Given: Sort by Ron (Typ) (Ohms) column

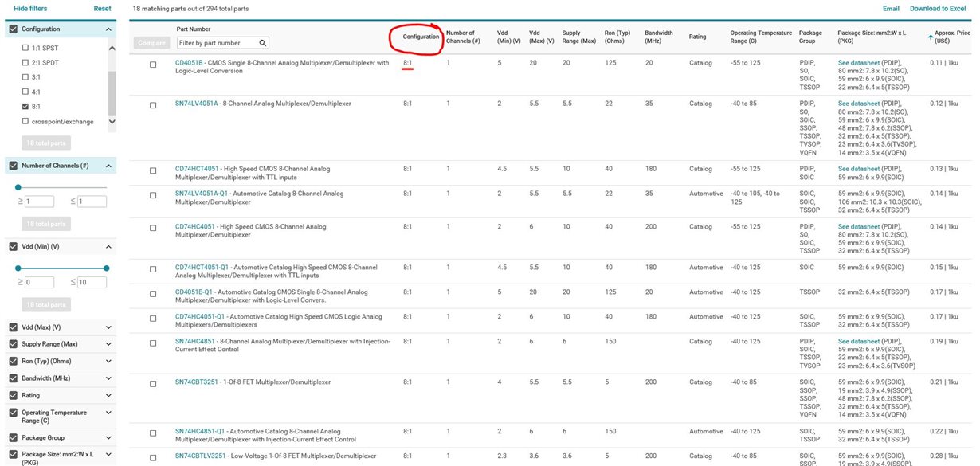Looking at the screenshot, I should coord(617,37).
